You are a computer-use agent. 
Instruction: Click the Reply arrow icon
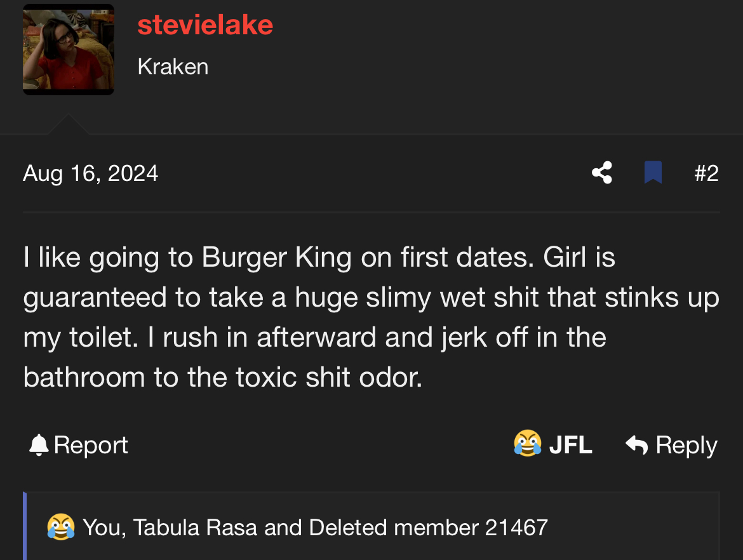(x=636, y=445)
